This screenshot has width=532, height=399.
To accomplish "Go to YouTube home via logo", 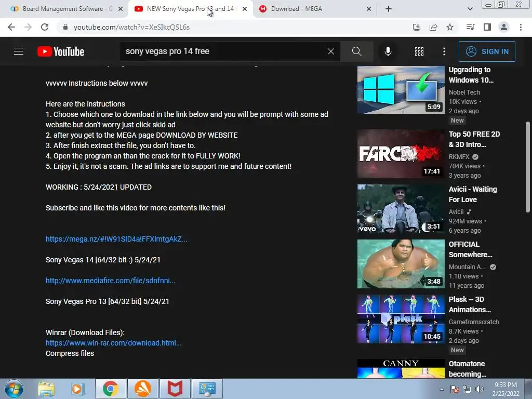I will (x=61, y=51).
